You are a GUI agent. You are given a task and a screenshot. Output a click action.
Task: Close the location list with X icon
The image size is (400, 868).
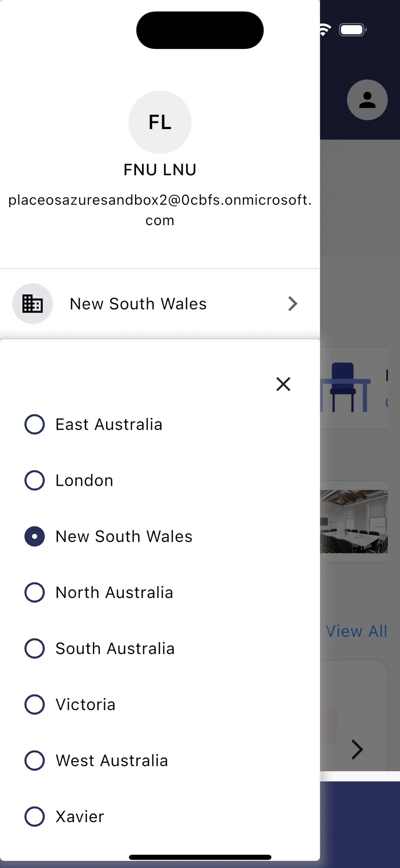click(x=283, y=384)
